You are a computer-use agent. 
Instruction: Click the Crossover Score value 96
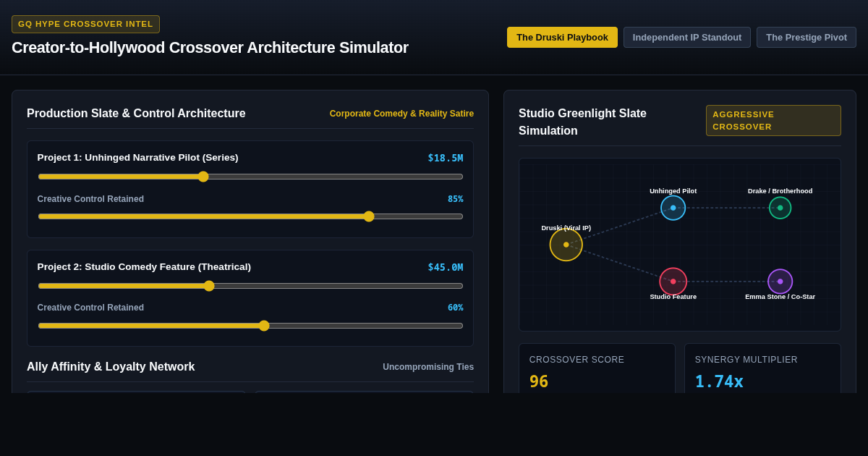pos(539,381)
